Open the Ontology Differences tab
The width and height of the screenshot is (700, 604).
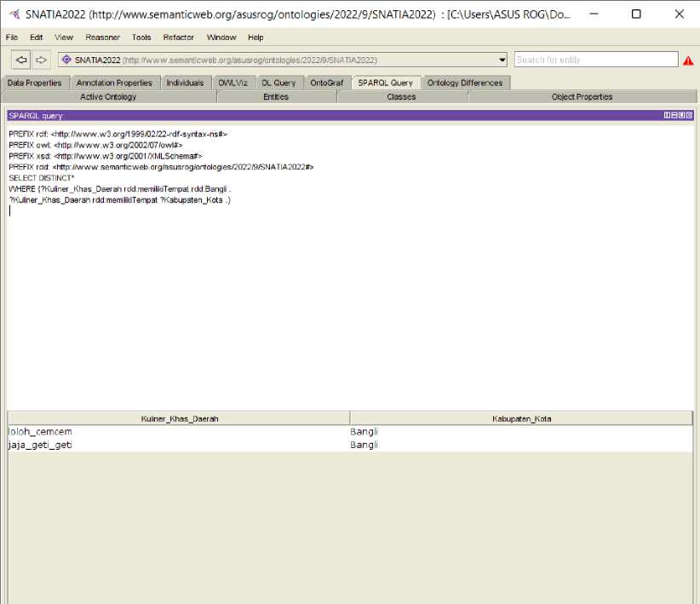click(x=465, y=83)
